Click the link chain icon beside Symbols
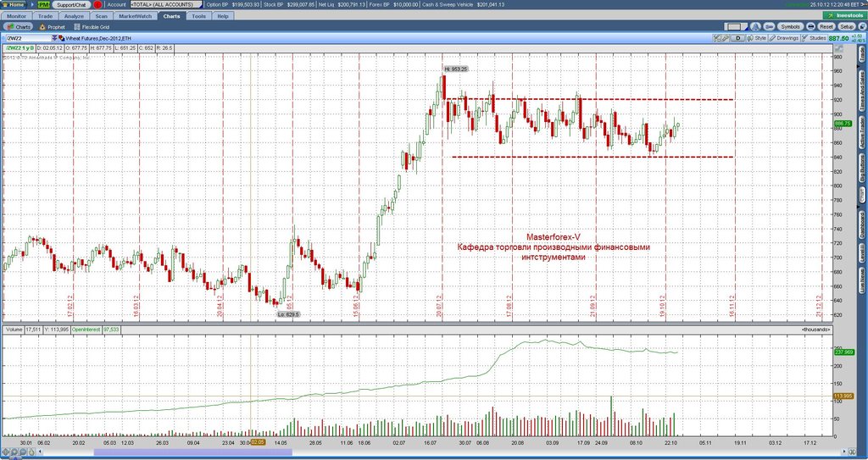 (769, 26)
